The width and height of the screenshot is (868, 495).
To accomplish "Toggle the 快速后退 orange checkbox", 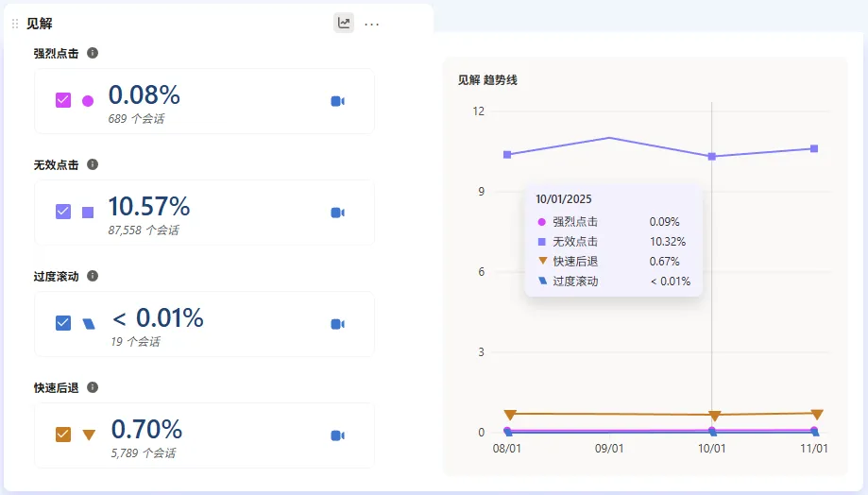I will coord(63,435).
